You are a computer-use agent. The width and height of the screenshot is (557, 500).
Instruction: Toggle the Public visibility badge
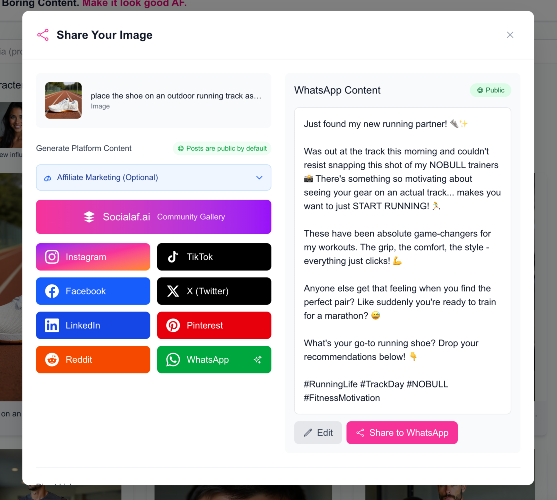pyautogui.click(x=490, y=90)
